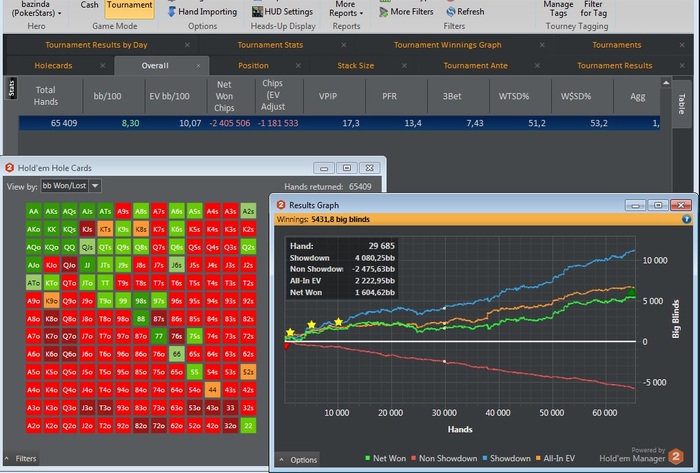Image resolution: width=700 pixels, height=473 pixels.
Task: Toggle Showdown legend item
Action: click(507, 458)
